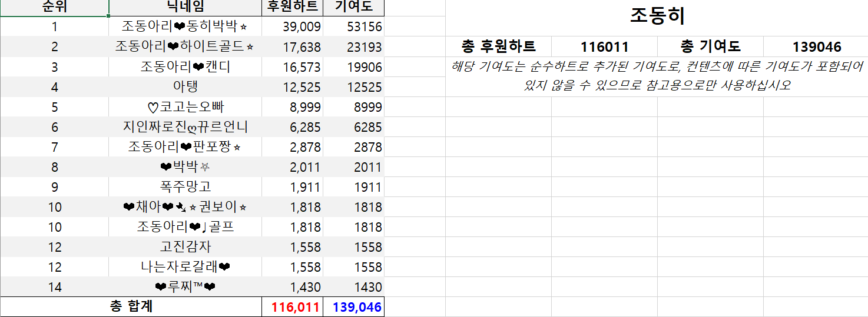Click the hearts value 39,009
868x317 pixels.
tap(293, 26)
